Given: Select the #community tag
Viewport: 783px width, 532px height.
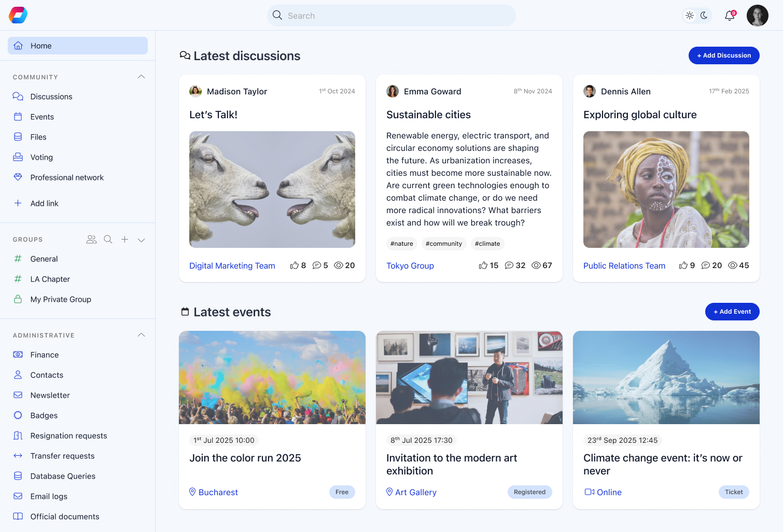Looking at the screenshot, I should (x=444, y=244).
